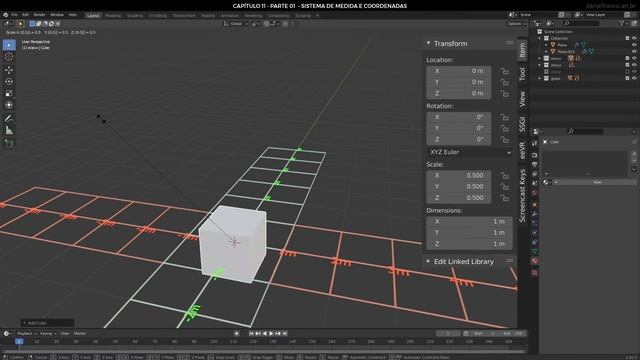Open the Global transform orientation dropdown

(x=236, y=24)
